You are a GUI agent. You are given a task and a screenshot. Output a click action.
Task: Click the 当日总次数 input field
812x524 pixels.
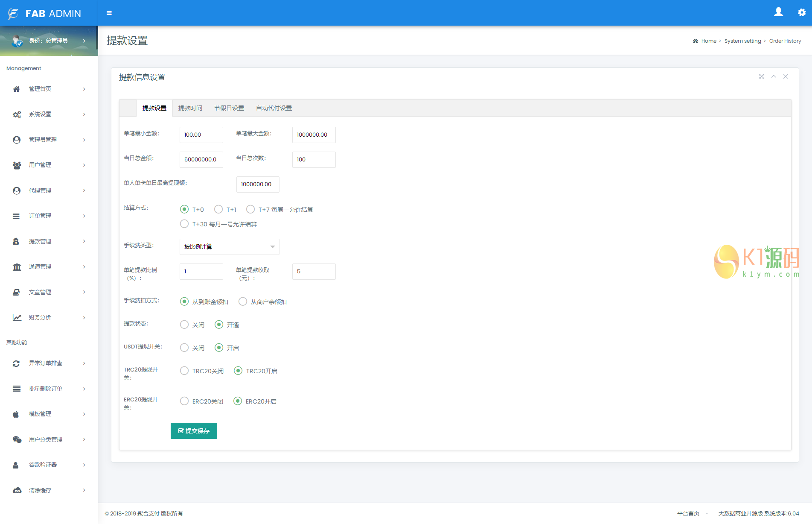click(314, 160)
